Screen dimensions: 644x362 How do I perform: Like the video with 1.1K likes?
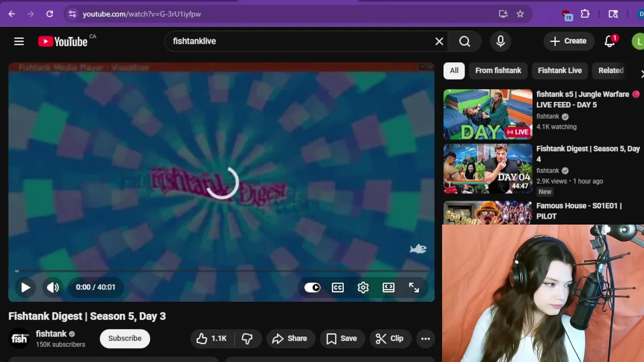pyautogui.click(x=212, y=338)
